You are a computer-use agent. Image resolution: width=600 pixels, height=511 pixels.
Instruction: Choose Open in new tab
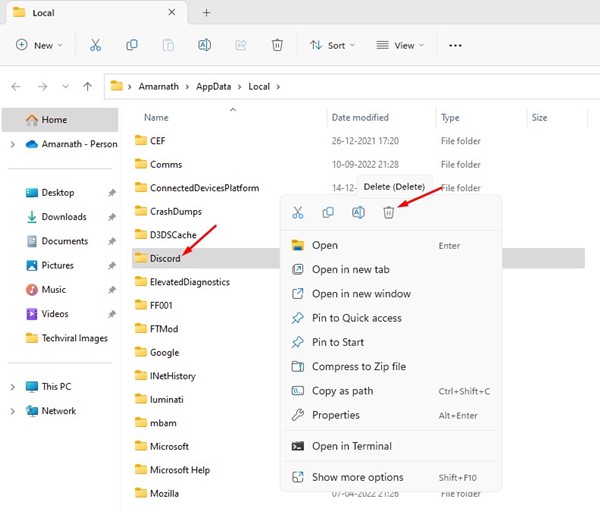(x=350, y=270)
